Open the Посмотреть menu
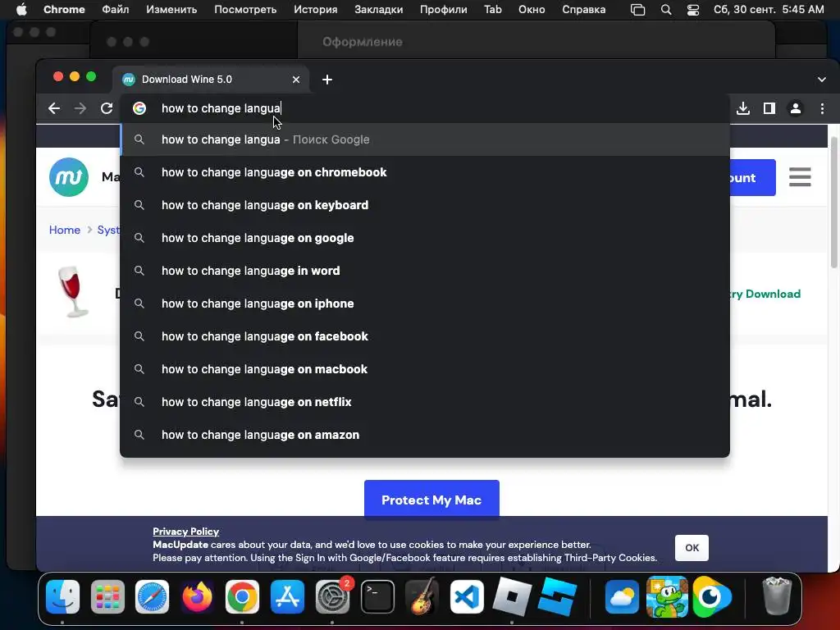Image resolution: width=840 pixels, height=630 pixels. [x=245, y=10]
